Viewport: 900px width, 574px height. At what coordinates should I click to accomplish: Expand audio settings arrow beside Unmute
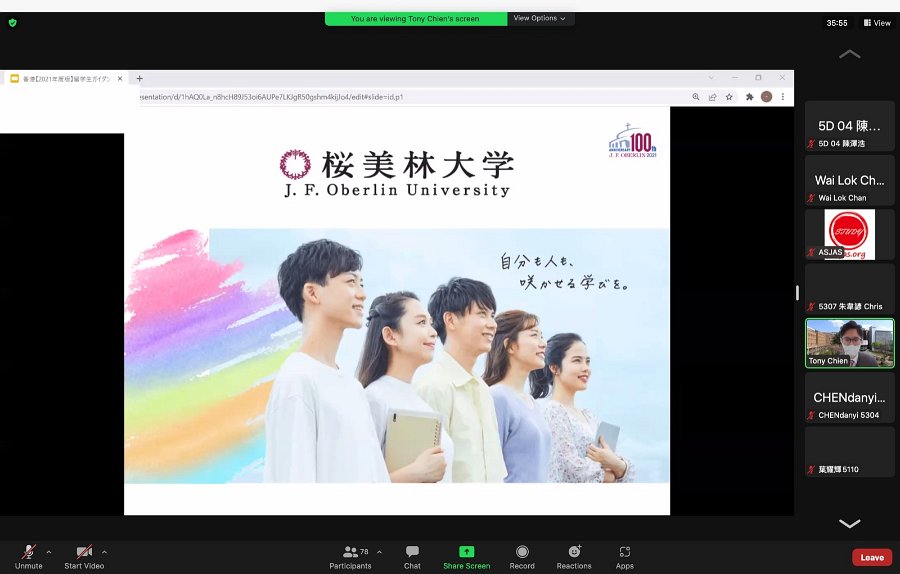[x=49, y=552]
